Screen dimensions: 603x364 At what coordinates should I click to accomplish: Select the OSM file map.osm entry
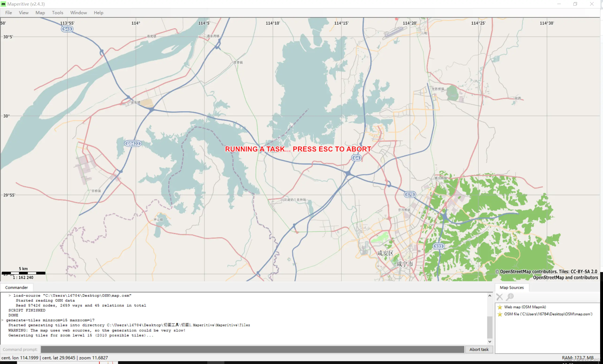click(x=548, y=314)
